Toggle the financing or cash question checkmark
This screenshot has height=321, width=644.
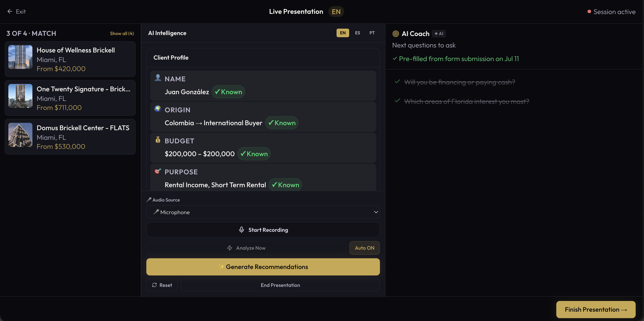coord(397,82)
